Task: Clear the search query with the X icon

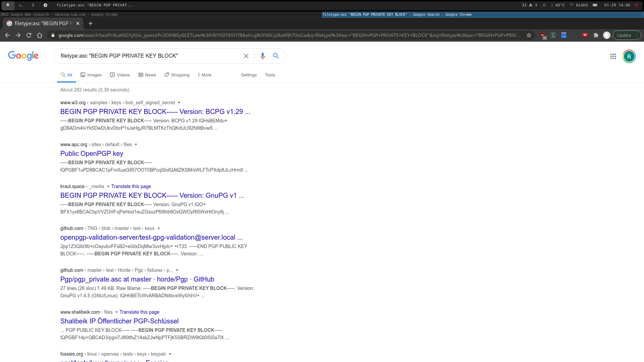Action: coord(247,56)
